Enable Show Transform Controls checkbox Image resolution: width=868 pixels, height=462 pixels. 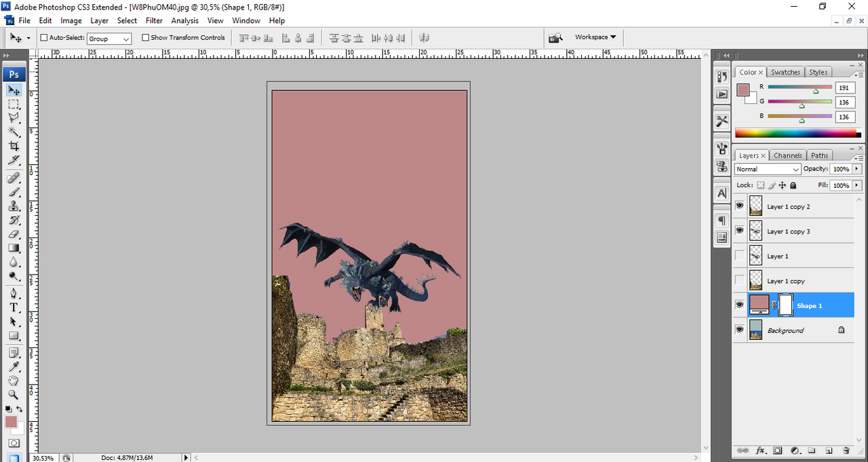pyautogui.click(x=145, y=38)
